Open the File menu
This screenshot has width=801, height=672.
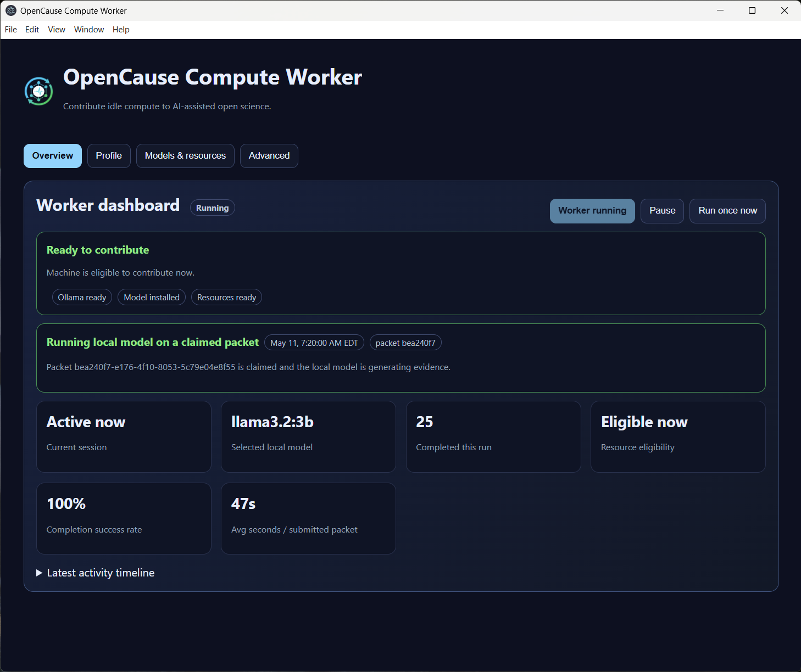11,30
